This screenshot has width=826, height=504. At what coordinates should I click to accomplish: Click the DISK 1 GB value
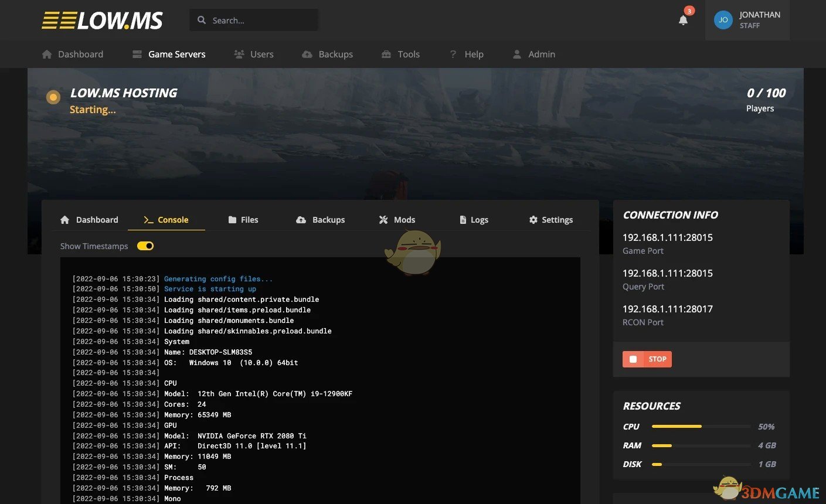[x=767, y=464]
